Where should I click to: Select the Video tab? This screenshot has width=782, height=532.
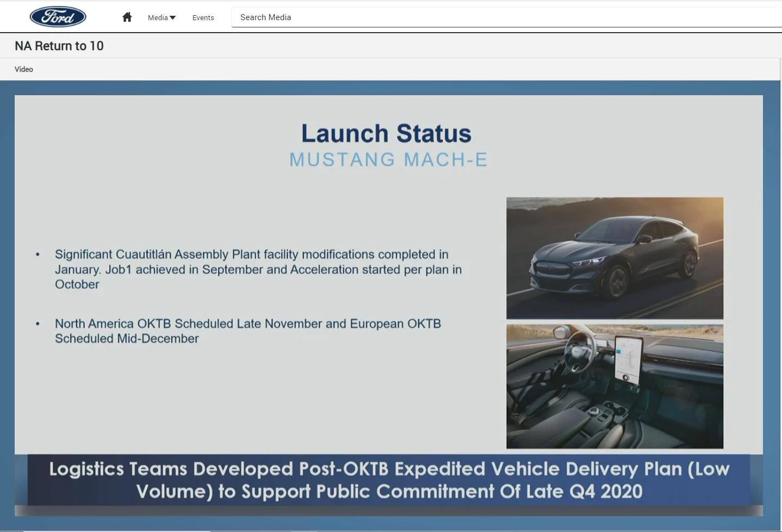[x=24, y=69]
